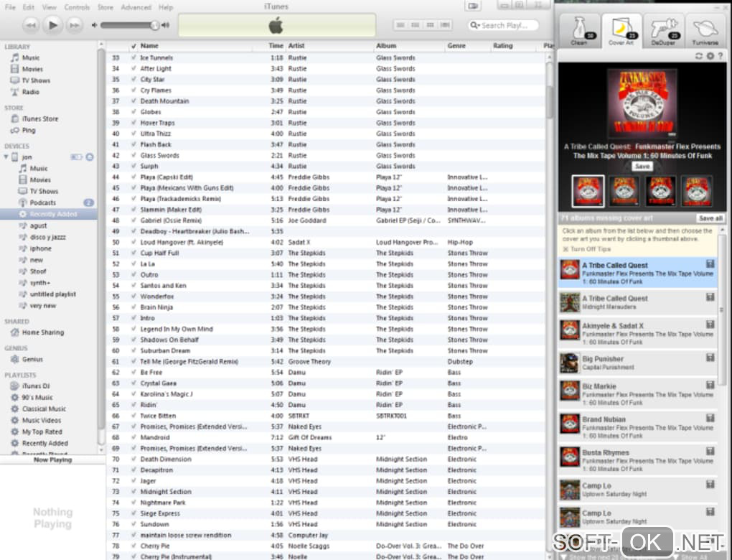732x560 pixels.
Task: Open the Controls menu
Action: coord(77,7)
